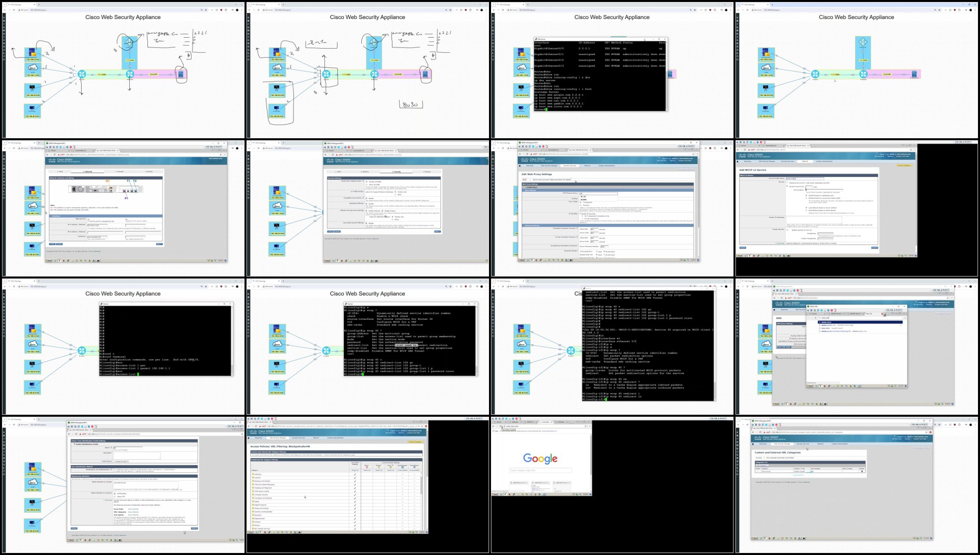Choose 'Load balance based on client address' radio
Image resolution: width=980 pixels, height=555 pixels.
pyautogui.click(x=806, y=210)
